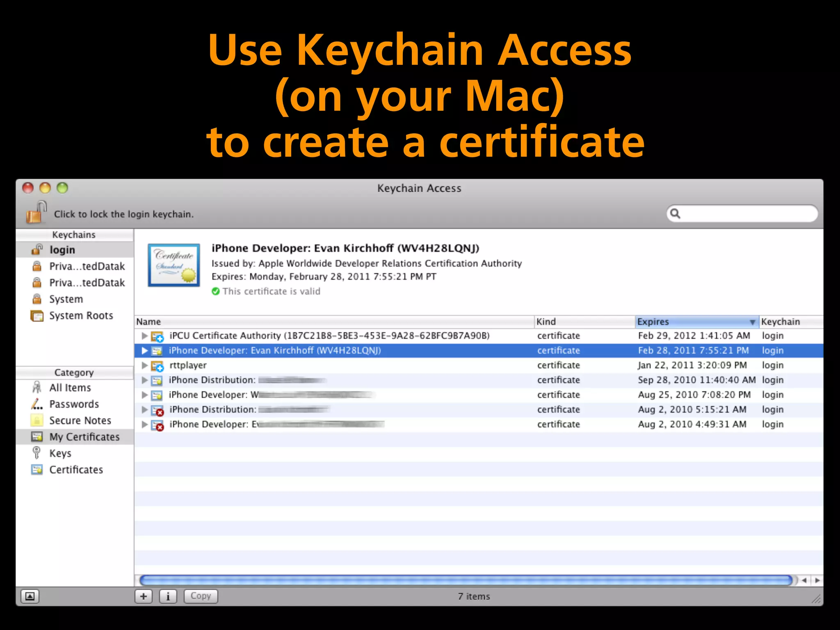The width and height of the screenshot is (840, 630).
Task: Click the login keychain unlocked padlock icon
Action: click(37, 249)
